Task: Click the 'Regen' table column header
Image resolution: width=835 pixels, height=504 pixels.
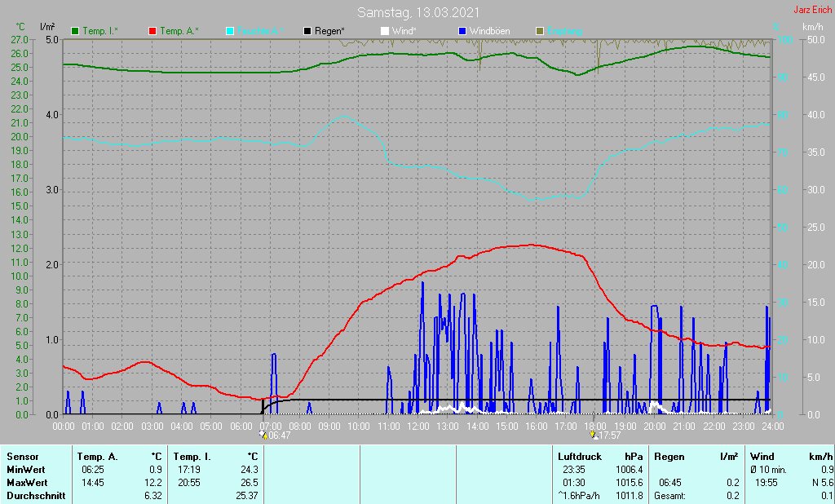Action: pyautogui.click(x=669, y=457)
